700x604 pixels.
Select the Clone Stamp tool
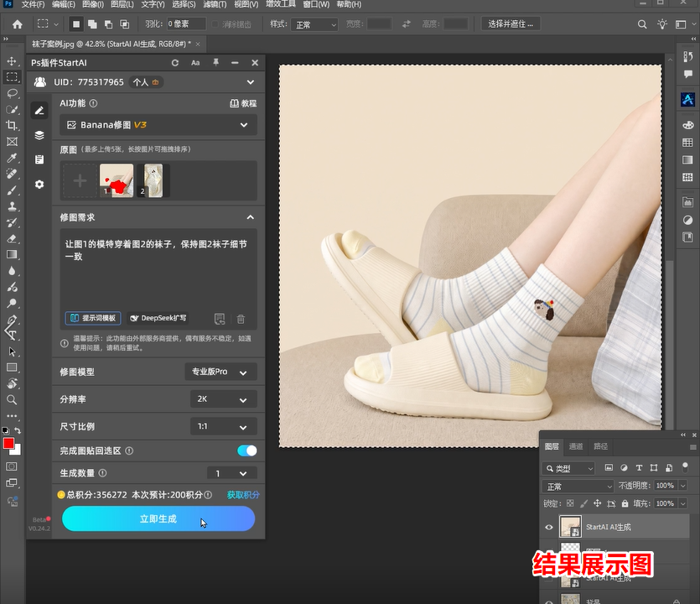point(12,206)
